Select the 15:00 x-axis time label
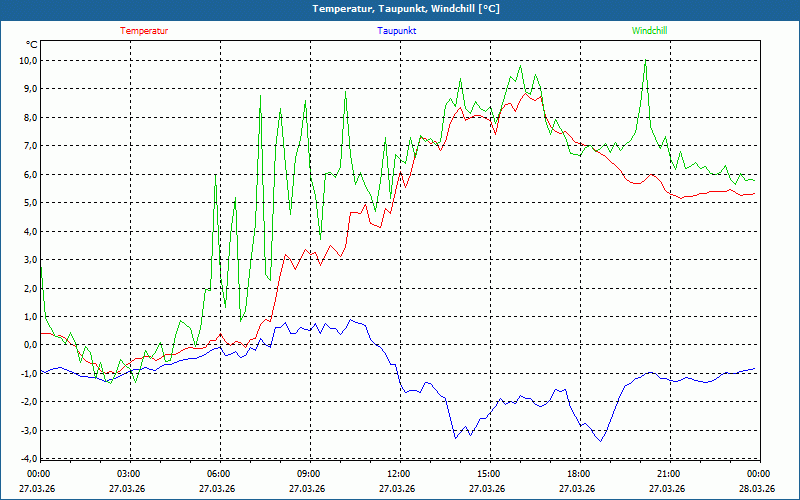Image resolution: width=800 pixels, height=500 pixels. 488,473
